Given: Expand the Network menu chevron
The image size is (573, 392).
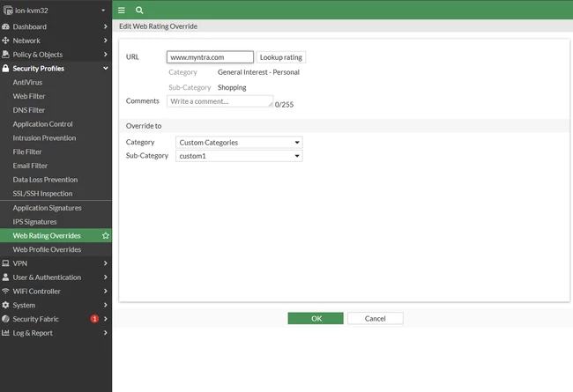Looking at the screenshot, I should pos(105,41).
